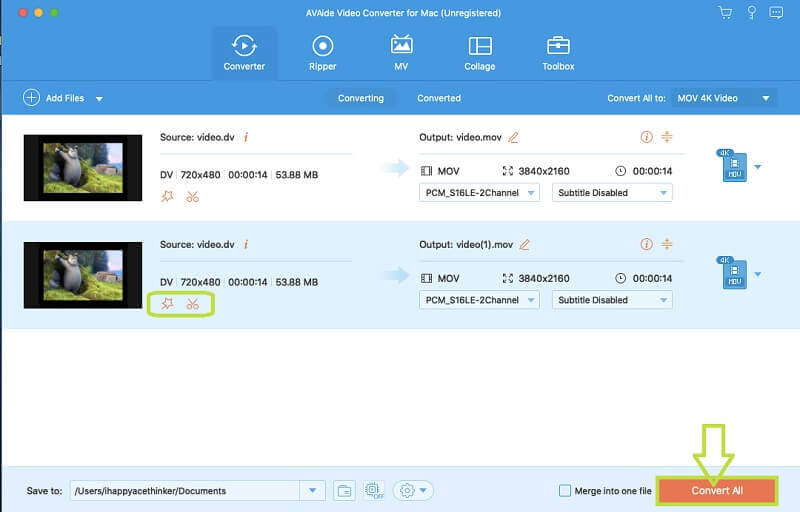Open the cut scissors icon for video.mov row
The width and height of the screenshot is (800, 512).
point(192,196)
